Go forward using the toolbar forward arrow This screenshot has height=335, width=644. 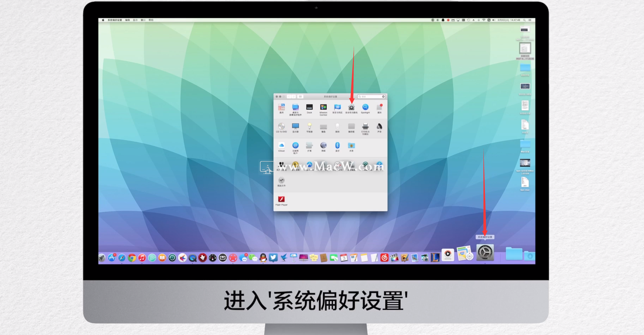tap(294, 96)
